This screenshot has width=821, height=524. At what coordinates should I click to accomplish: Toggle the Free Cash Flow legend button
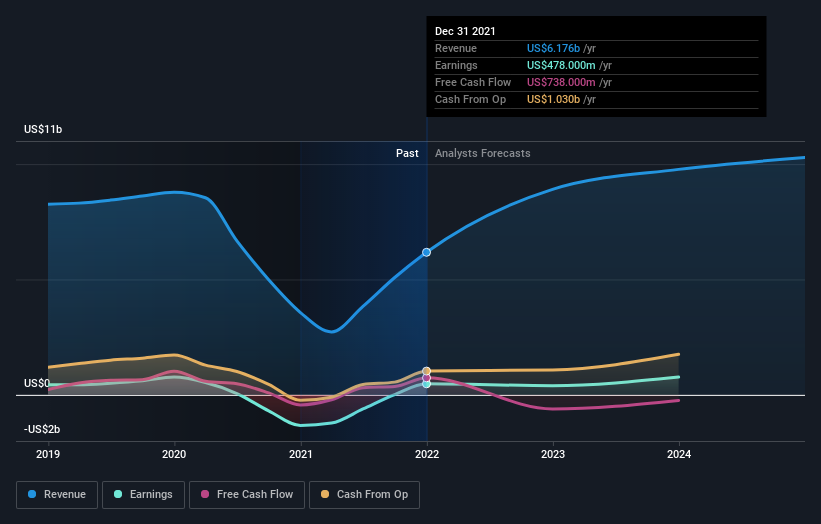click(247, 495)
